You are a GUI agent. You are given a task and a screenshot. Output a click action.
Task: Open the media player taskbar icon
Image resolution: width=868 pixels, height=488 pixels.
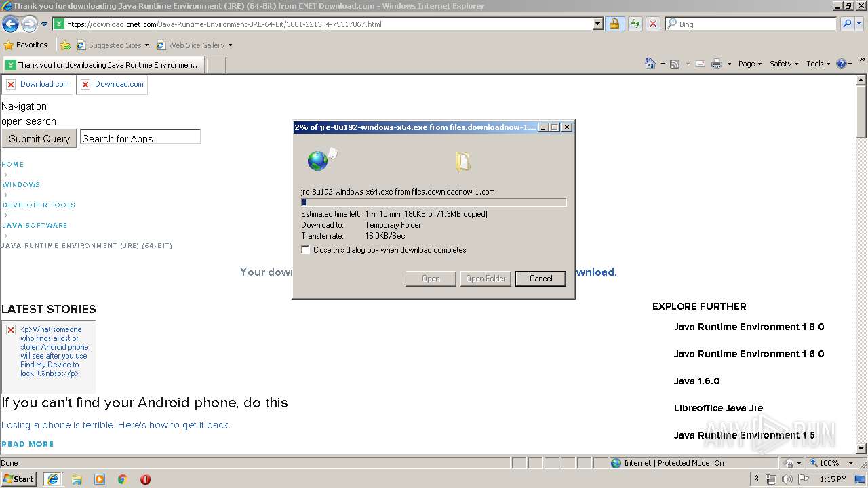(100, 479)
